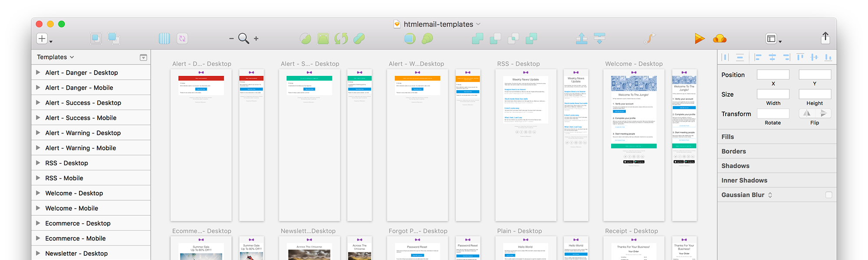This screenshot has width=868, height=260.
Task: Move layer Forward with up-arrow icon
Action: (x=582, y=39)
